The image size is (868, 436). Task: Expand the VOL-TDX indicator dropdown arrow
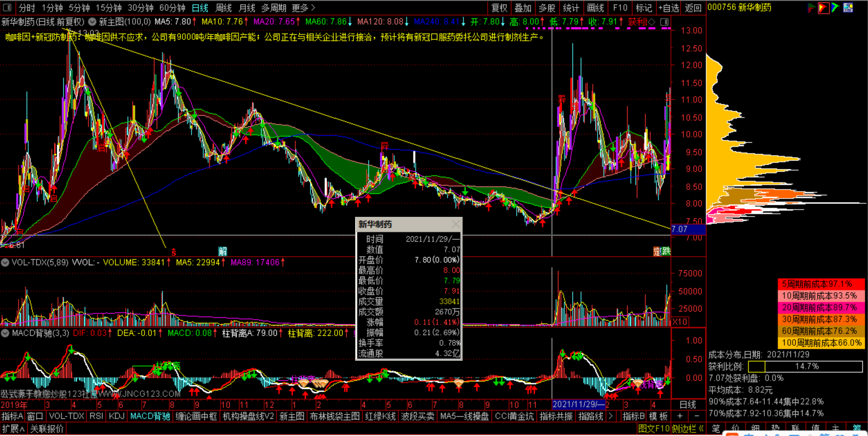tap(6, 263)
